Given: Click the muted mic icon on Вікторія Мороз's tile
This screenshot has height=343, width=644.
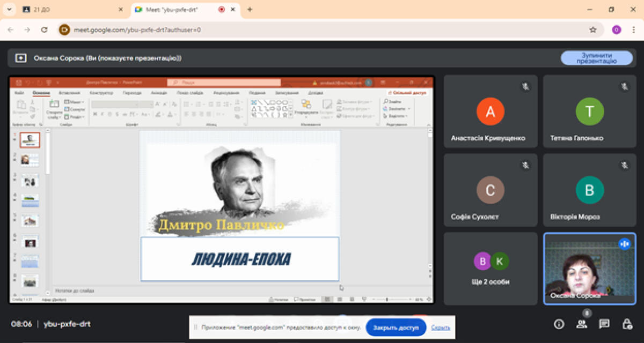Looking at the screenshot, I should point(624,165).
